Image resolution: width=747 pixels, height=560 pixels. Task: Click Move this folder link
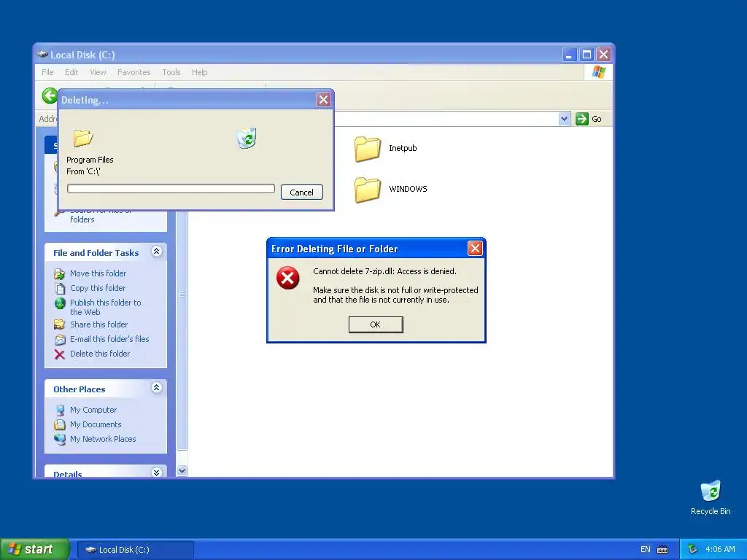pyautogui.click(x=98, y=273)
